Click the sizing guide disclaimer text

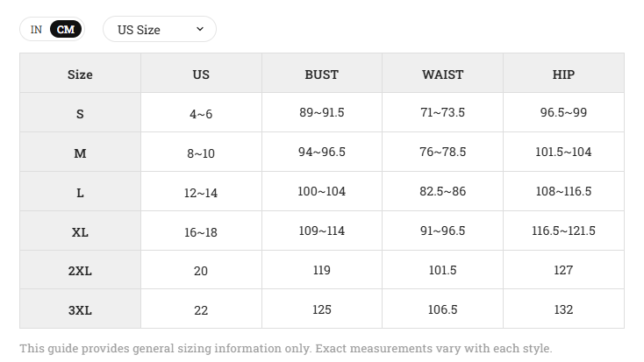coord(286,348)
